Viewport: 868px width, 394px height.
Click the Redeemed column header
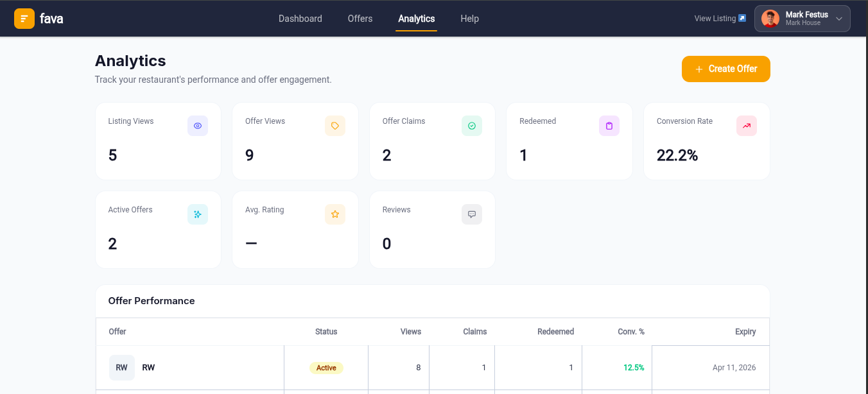click(x=556, y=332)
